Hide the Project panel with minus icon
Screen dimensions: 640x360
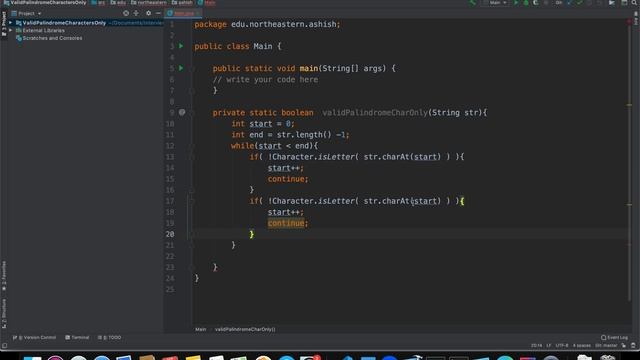point(158,13)
